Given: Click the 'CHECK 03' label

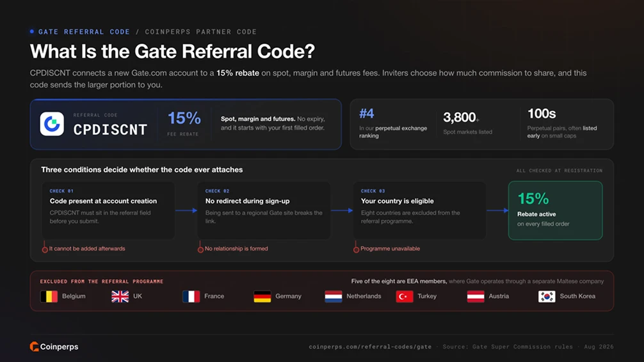Looking at the screenshot, I should pos(373,191).
